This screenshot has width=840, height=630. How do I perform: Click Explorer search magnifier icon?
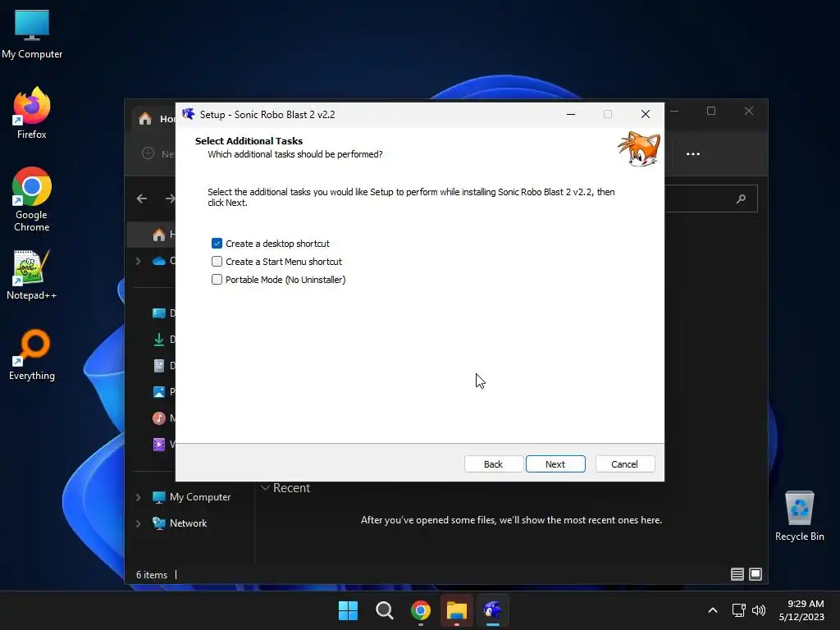741,199
